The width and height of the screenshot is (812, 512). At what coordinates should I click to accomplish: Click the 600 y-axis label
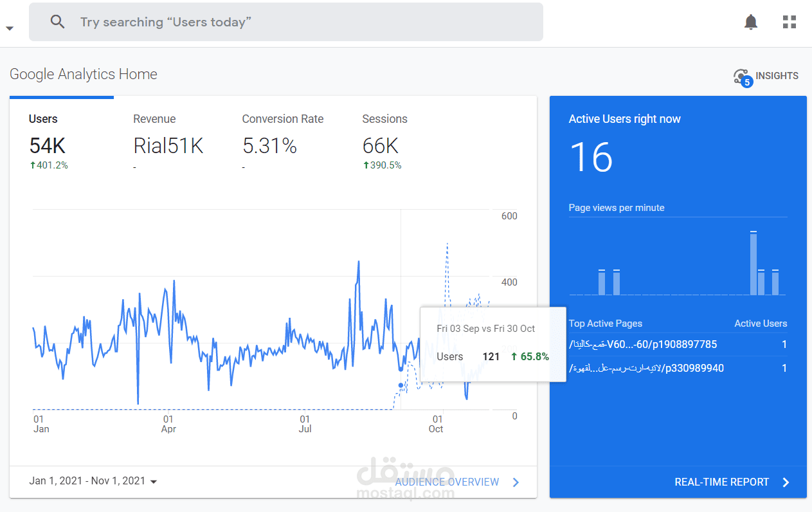(509, 216)
